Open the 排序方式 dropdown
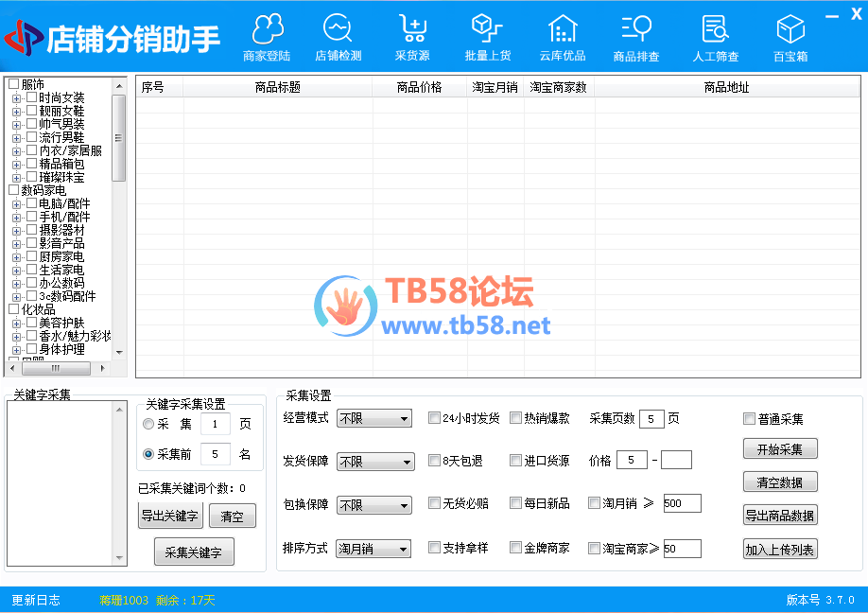 point(373,549)
